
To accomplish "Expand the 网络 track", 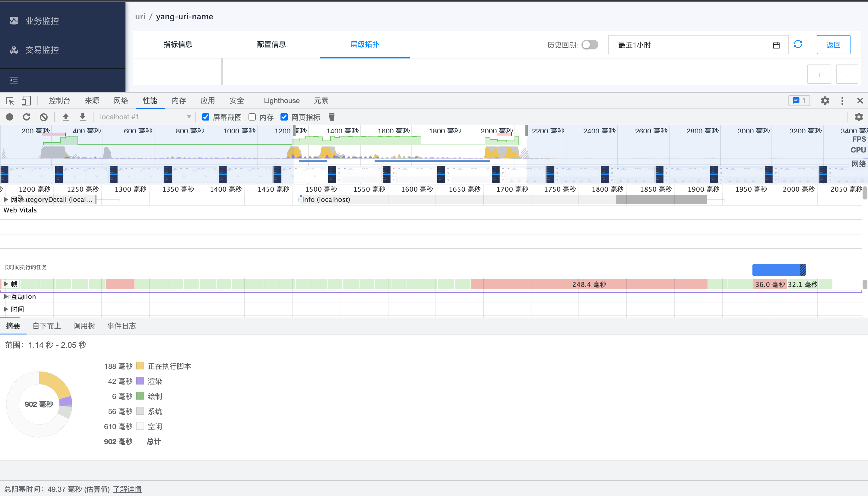I will tap(6, 199).
